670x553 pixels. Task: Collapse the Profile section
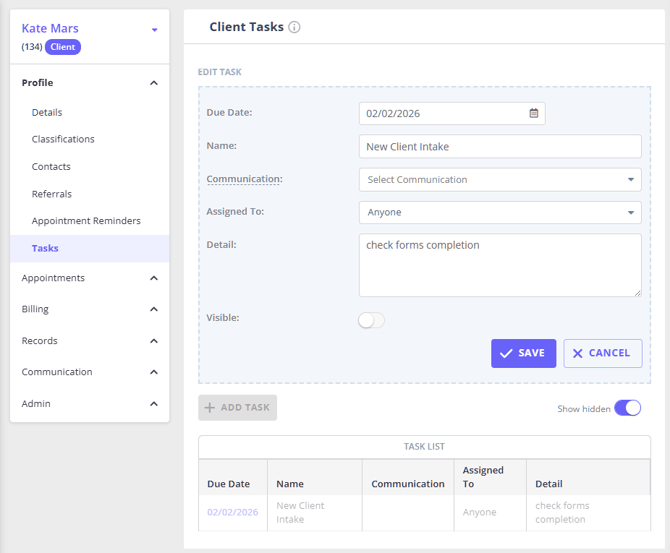tap(153, 83)
